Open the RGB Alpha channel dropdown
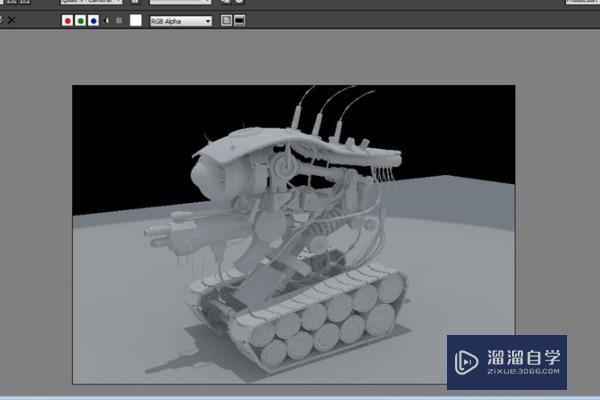This screenshot has width=600, height=400. pyautogui.click(x=181, y=21)
